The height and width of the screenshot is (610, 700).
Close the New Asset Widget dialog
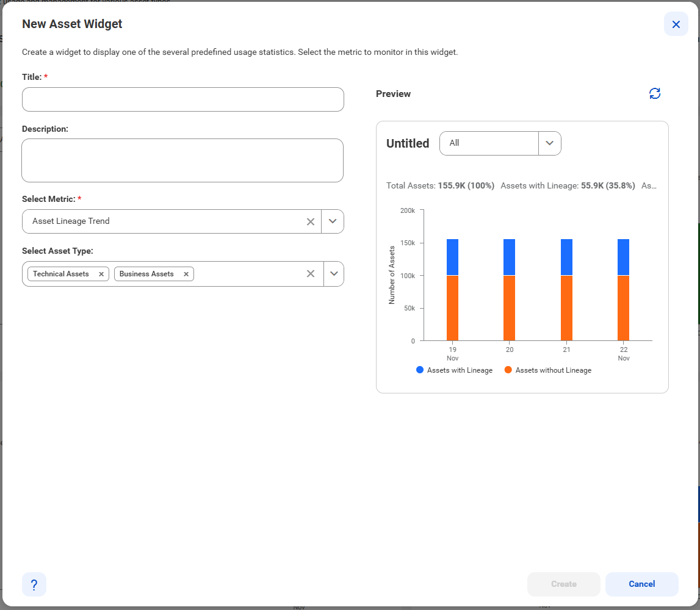[676, 24]
